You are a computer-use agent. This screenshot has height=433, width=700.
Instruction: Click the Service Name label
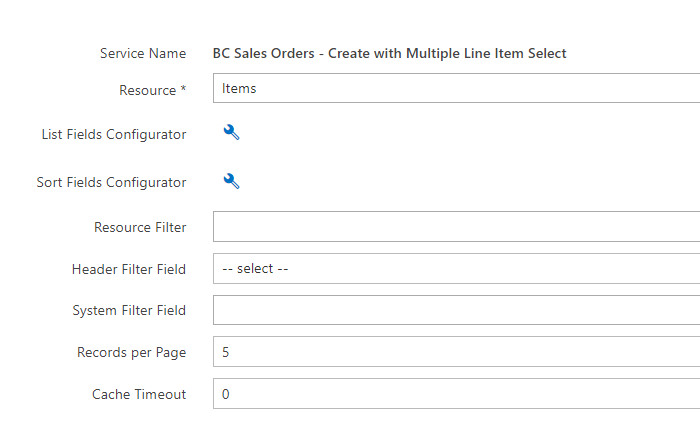click(x=143, y=54)
